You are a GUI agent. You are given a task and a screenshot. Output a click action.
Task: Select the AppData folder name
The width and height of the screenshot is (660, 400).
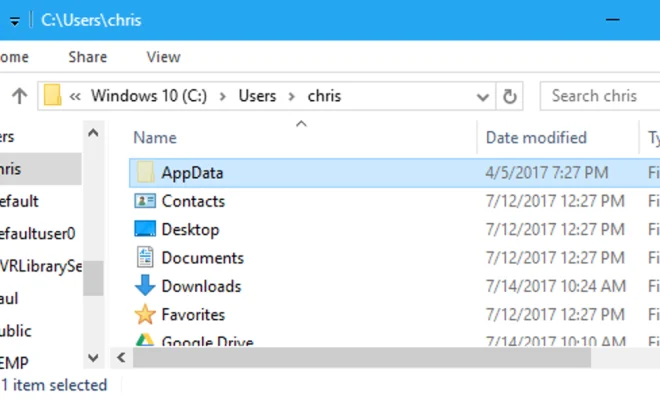tap(192, 173)
